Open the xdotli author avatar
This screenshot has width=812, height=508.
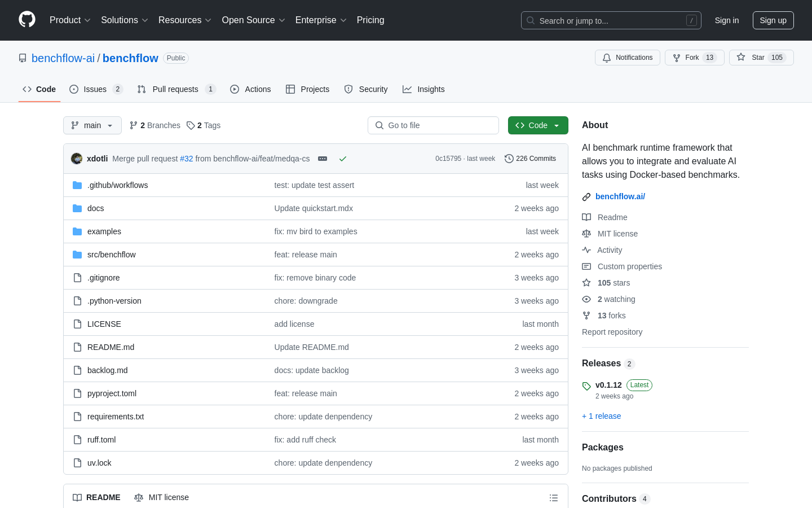[x=77, y=159]
